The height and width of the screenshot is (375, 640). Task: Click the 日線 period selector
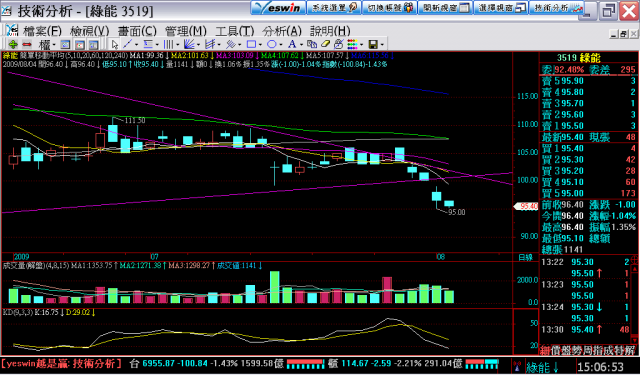525,257
